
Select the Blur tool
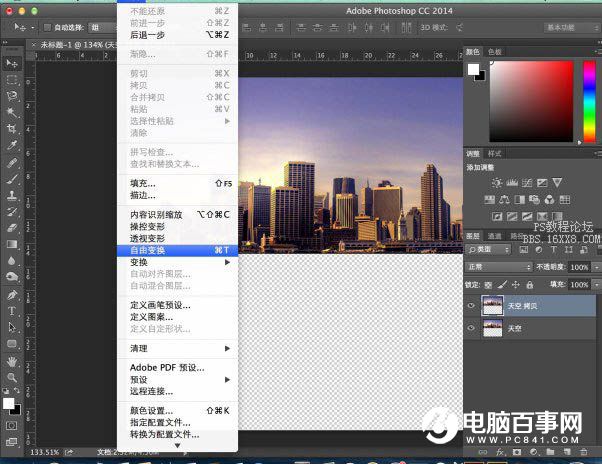pyautogui.click(x=12, y=261)
